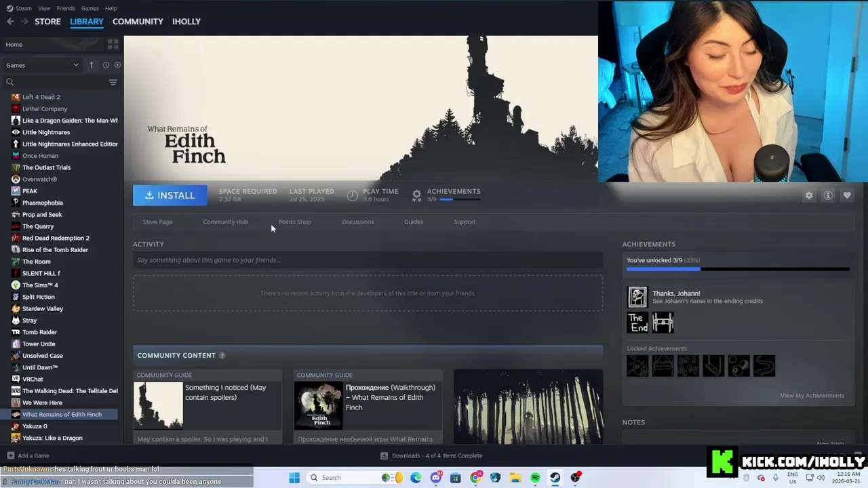The width and height of the screenshot is (868, 488).
Task: Click the Thanks, Johann! achievement icon
Action: point(637,297)
